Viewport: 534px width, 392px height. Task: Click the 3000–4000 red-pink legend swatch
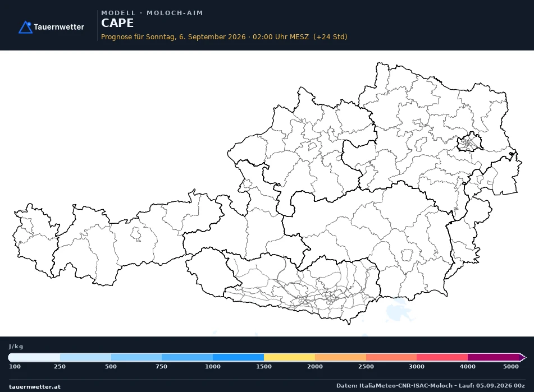coord(442,357)
